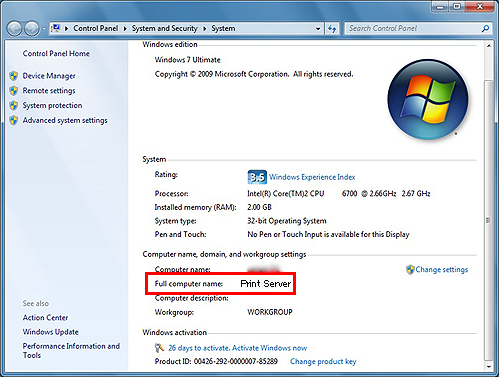Click Change product key link

(x=323, y=362)
